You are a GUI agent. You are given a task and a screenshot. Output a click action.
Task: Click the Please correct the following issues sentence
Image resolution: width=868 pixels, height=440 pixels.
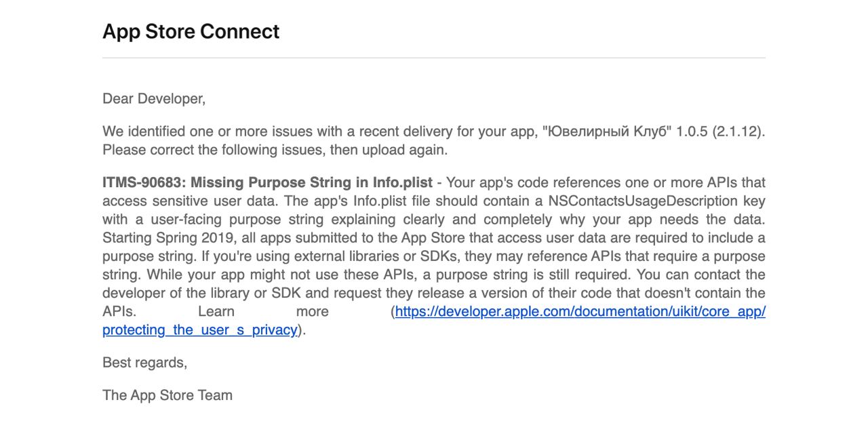pos(275,150)
